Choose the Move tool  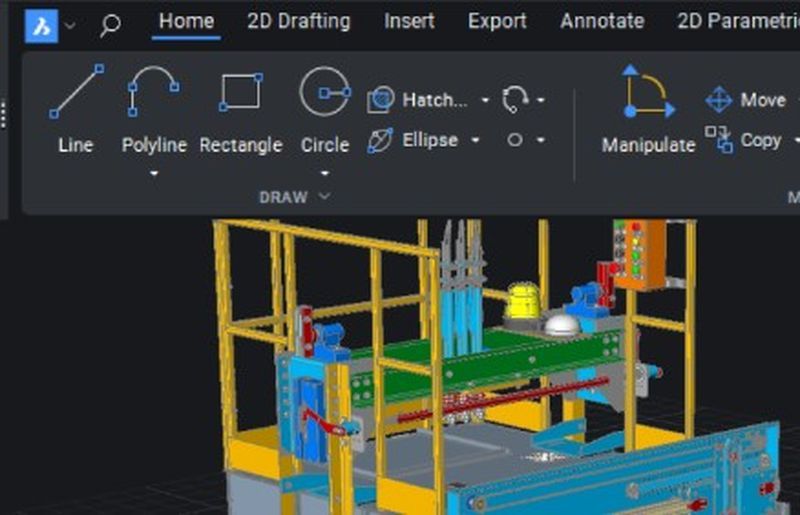pyautogui.click(x=745, y=100)
